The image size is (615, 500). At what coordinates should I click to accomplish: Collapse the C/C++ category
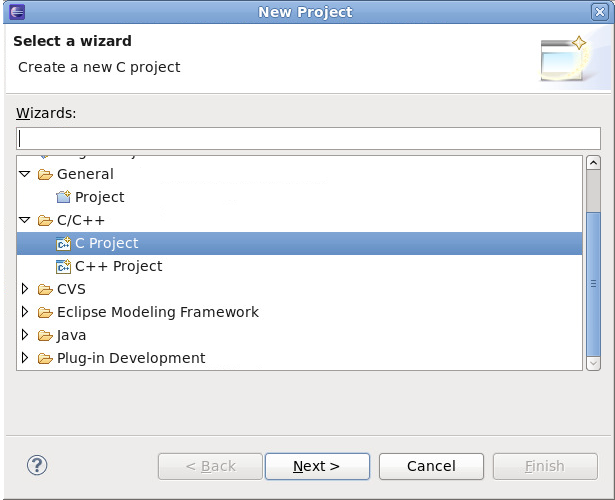coord(25,220)
